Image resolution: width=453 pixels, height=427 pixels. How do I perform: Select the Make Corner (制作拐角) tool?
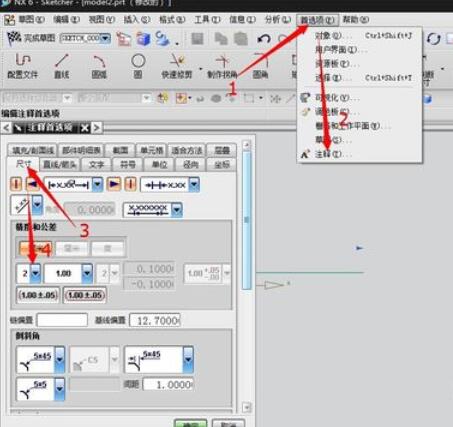tap(222, 66)
